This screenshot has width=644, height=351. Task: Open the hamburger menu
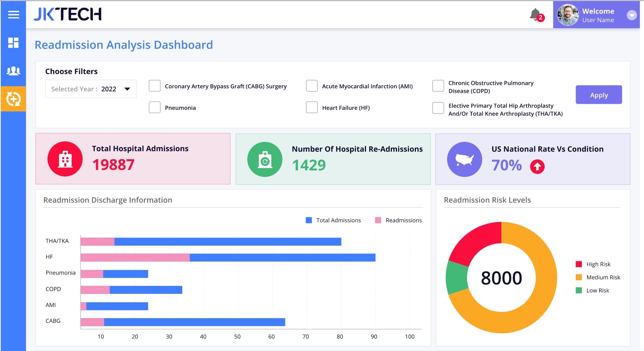coord(14,14)
